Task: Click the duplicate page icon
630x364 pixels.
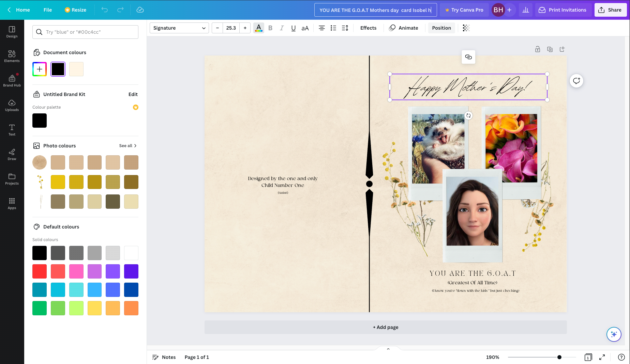Action: [550, 49]
